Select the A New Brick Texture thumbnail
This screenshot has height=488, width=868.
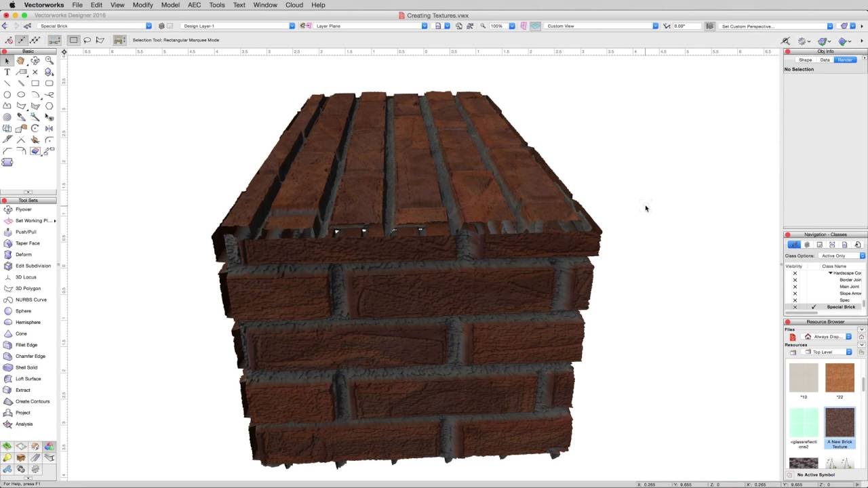tap(840, 423)
